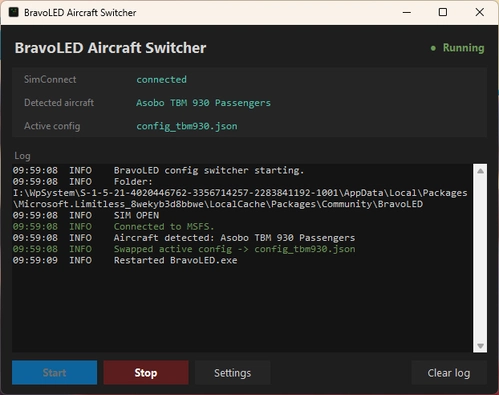This screenshot has height=395, width=499.
Task: Click the SimConnect label
Action: [x=50, y=79]
